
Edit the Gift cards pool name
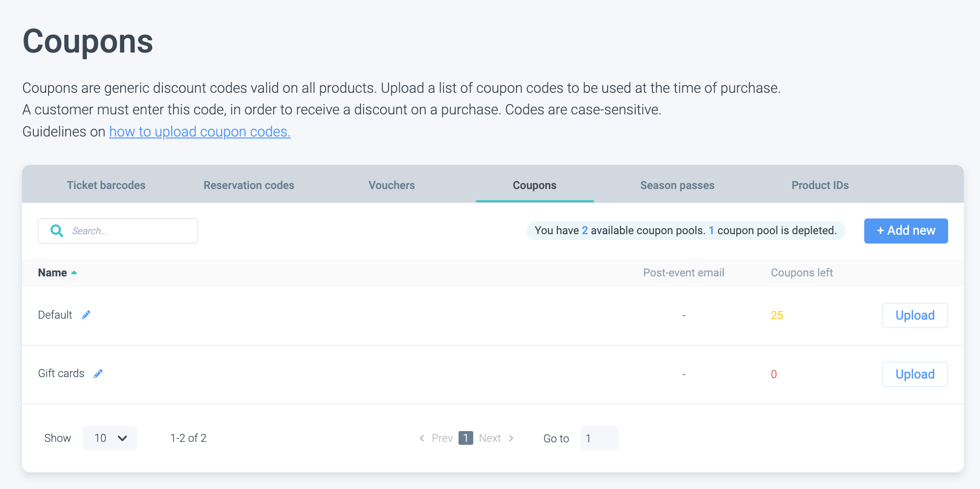click(98, 374)
